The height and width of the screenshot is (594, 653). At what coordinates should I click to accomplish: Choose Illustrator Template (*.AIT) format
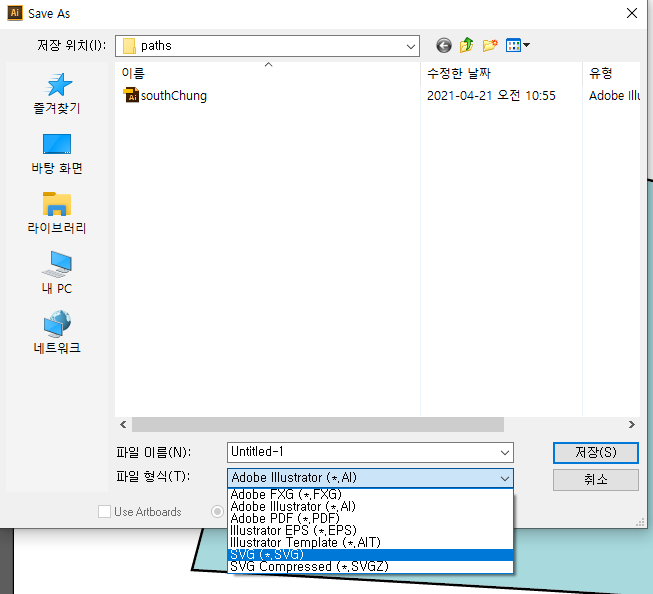coord(370,543)
